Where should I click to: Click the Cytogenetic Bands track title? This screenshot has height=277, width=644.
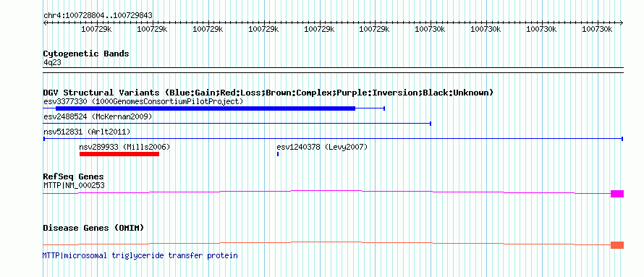pyautogui.click(x=86, y=54)
